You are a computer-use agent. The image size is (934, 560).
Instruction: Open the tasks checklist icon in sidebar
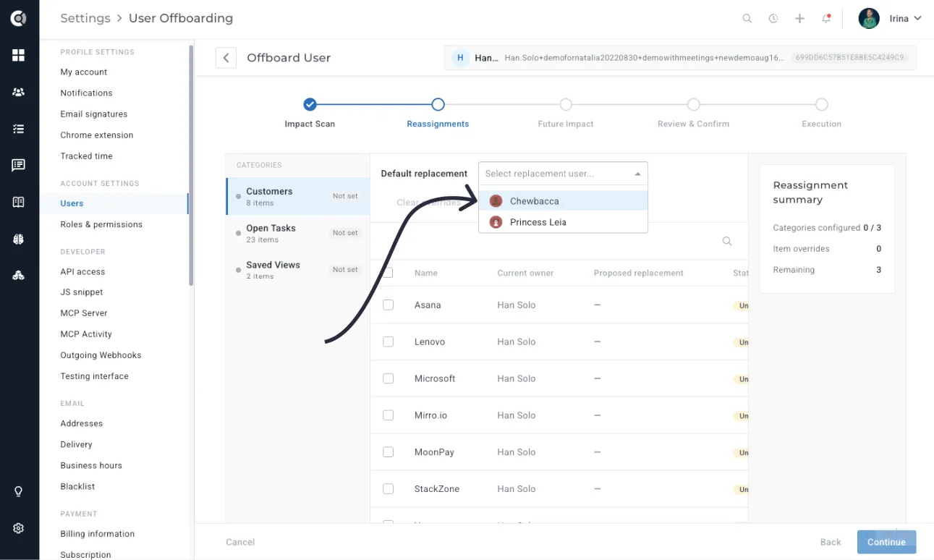(x=19, y=129)
